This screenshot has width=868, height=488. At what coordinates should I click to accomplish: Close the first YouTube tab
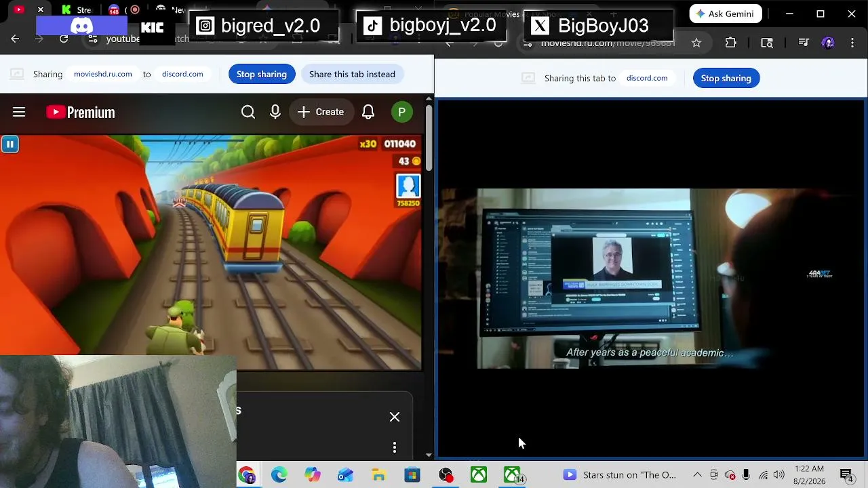point(41,9)
